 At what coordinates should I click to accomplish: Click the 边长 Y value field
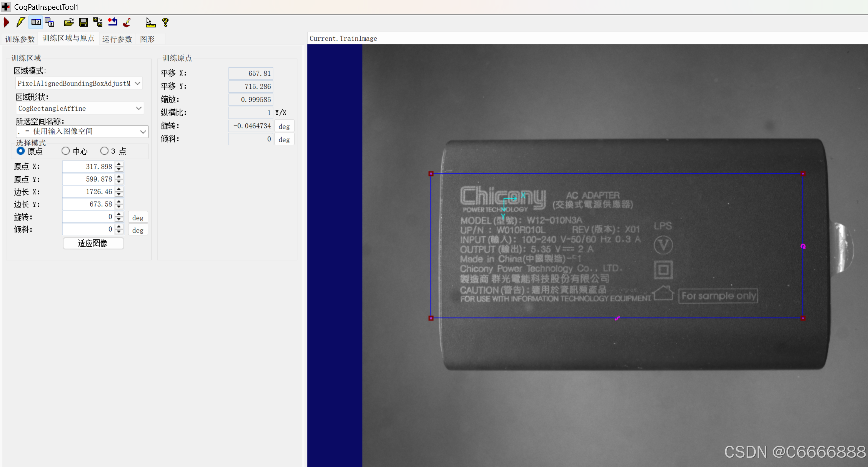(89, 204)
